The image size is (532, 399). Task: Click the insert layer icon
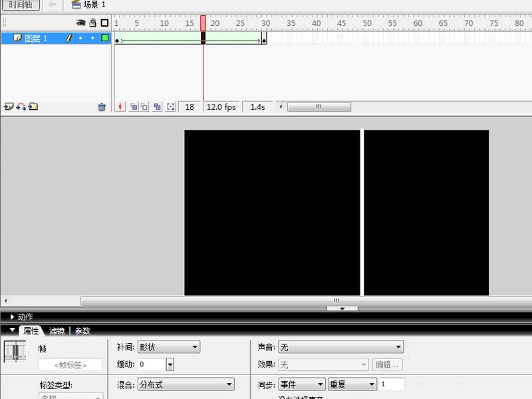[8, 106]
